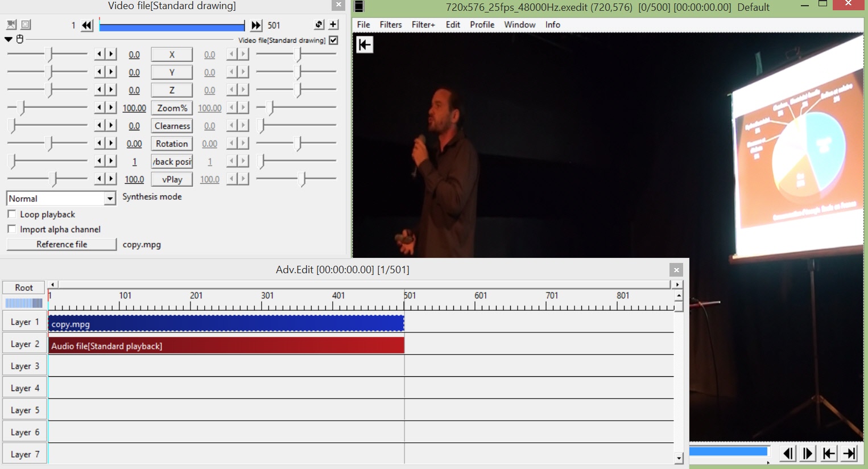Open the Edit menu
This screenshot has height=469, width=868.
(453, 24)
